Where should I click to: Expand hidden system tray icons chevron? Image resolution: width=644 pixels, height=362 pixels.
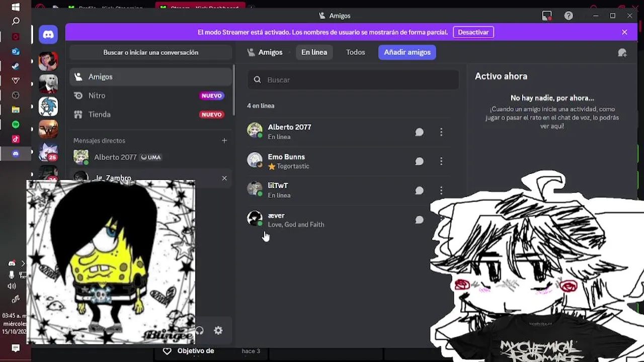tap(23, 263)
